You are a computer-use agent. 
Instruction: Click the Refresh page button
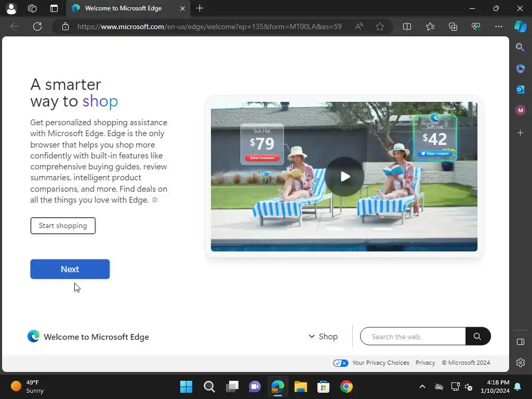point(37,26)
